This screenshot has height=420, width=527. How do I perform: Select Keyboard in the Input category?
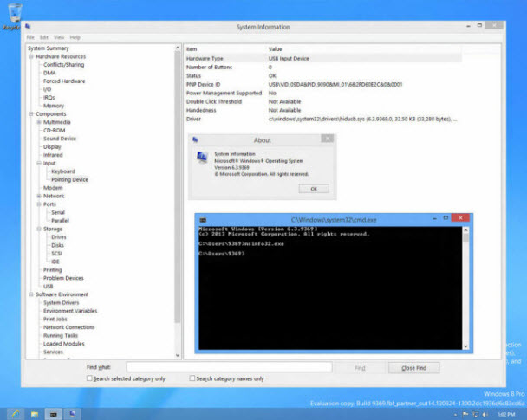(x=62, y=171)
